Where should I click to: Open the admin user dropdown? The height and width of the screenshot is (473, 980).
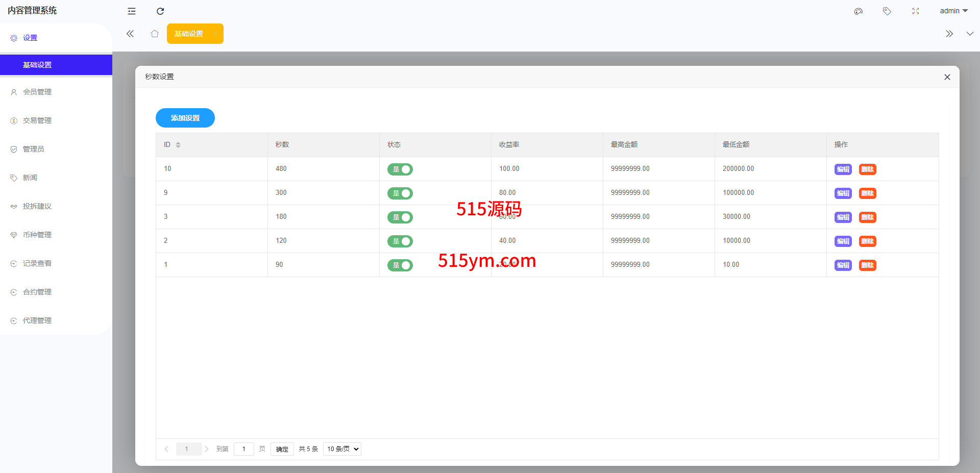(x=953, y=11)
